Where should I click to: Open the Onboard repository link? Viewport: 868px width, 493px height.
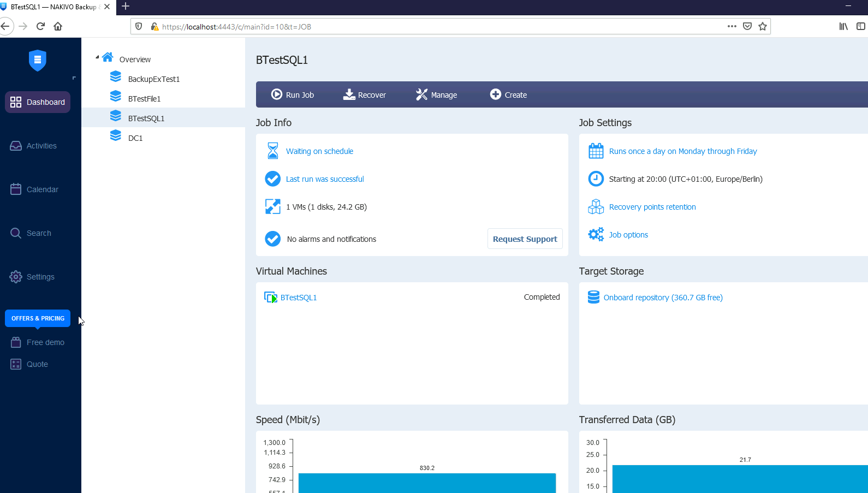coord(663,298)
